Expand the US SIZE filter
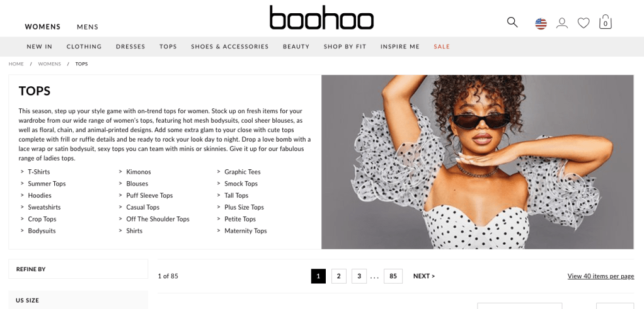This screenshot has width=644, height=309. [78, 300]
